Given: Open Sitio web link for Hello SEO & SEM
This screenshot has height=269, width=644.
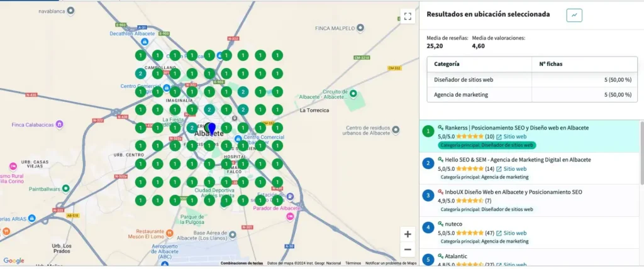Looking at the screenshot, I should 511,168.
